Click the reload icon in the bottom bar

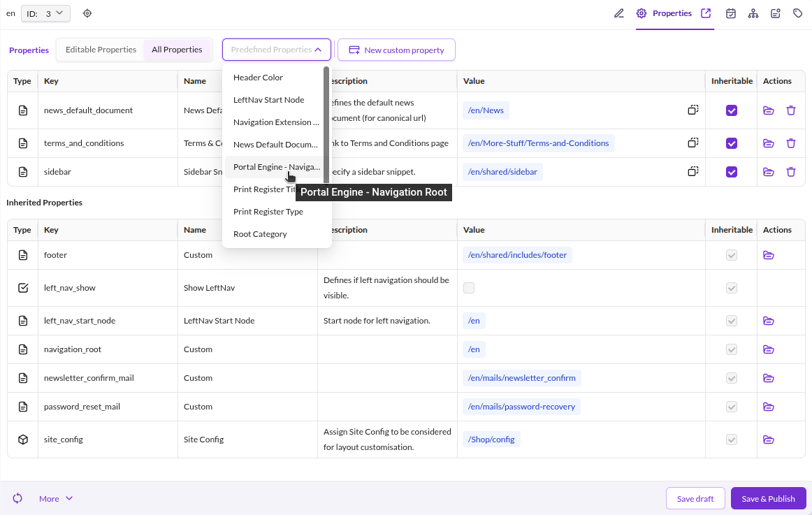(17, 498)
